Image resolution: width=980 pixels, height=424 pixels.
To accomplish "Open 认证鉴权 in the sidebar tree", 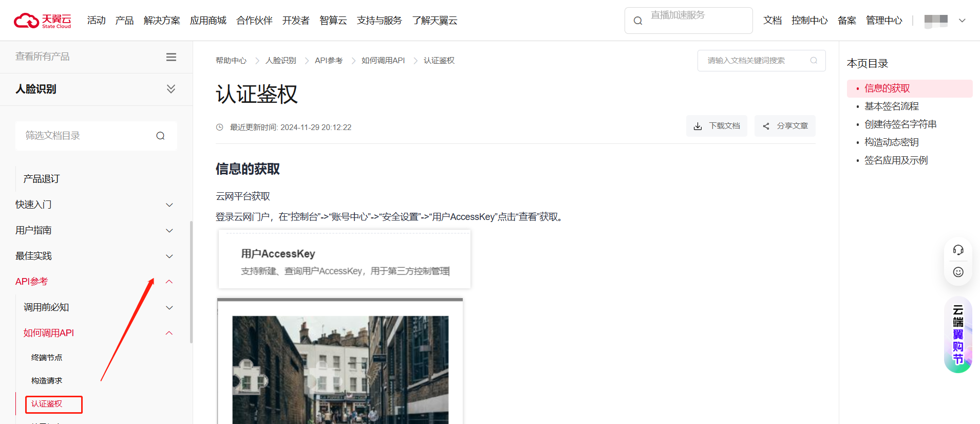I will [47, 404].
